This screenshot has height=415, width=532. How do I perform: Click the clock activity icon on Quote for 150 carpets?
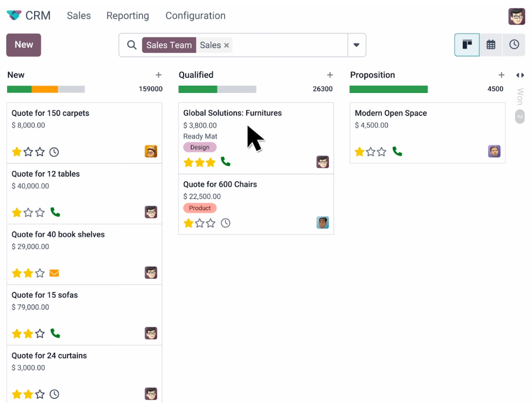pos(54,152)
